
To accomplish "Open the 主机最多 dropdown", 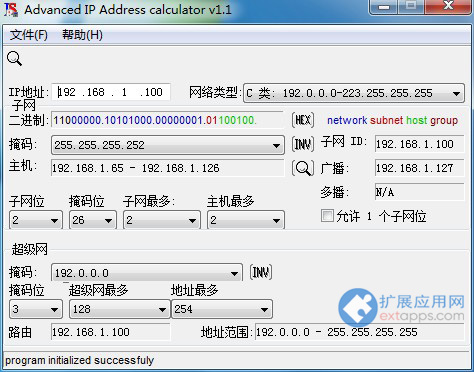I will [x=246, y=220].
